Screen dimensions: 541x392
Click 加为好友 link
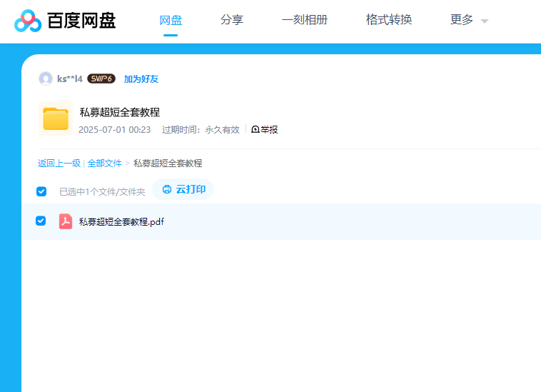click(x=141, y=79)
